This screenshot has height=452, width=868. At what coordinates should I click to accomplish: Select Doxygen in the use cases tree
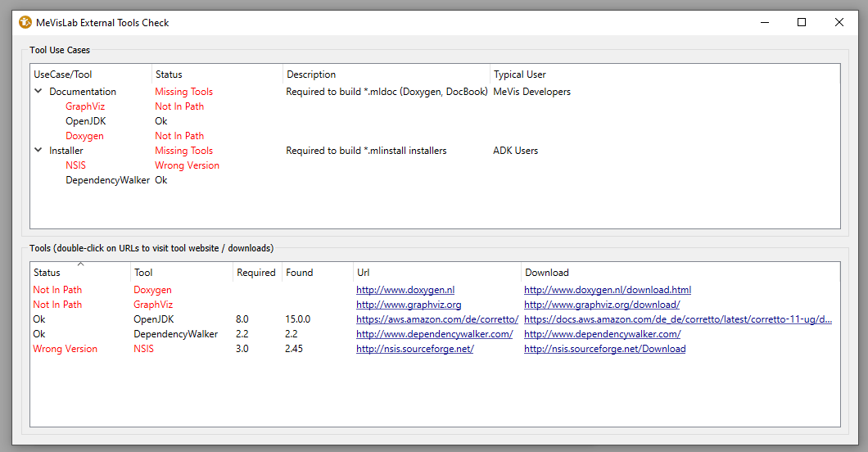tap(84, 136)
